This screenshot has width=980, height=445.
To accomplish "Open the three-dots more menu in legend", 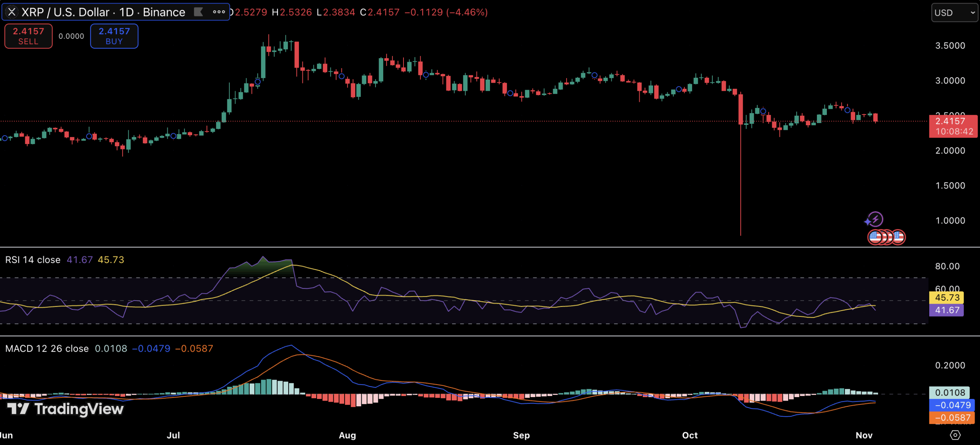I will 219,12.
